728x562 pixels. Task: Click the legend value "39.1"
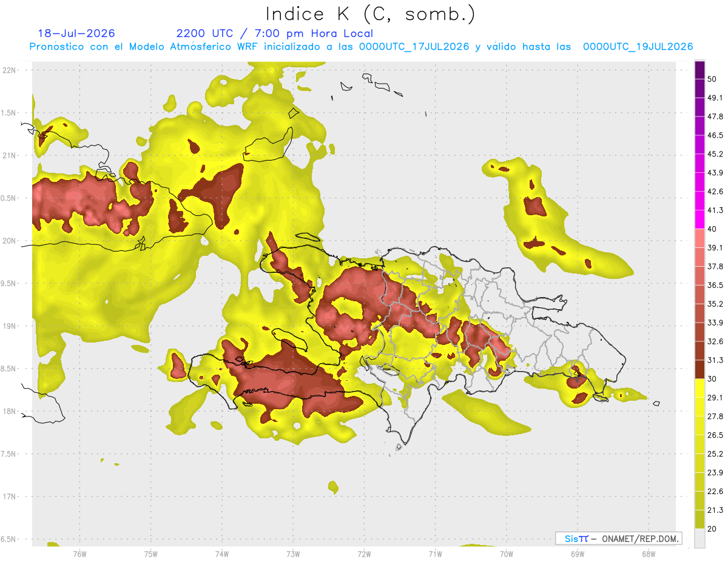pyautogui.click(x=715, y=248)
